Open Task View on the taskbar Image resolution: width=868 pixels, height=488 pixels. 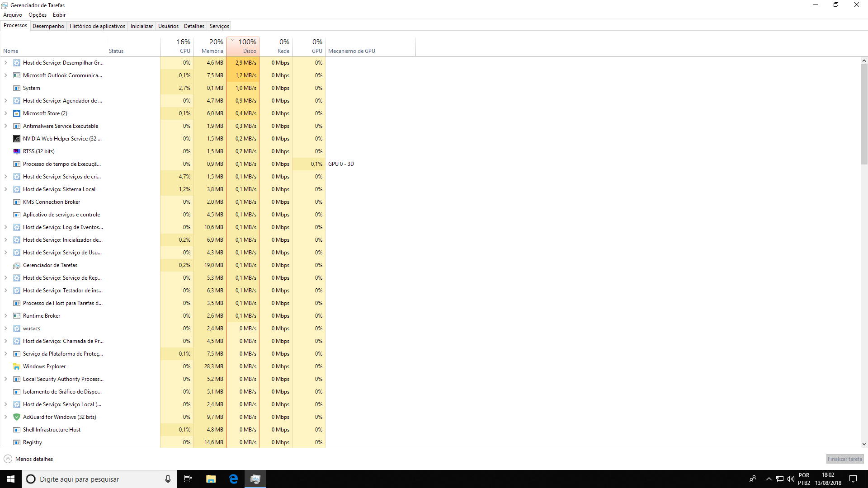pyautogui.click(x=188, y=479)
